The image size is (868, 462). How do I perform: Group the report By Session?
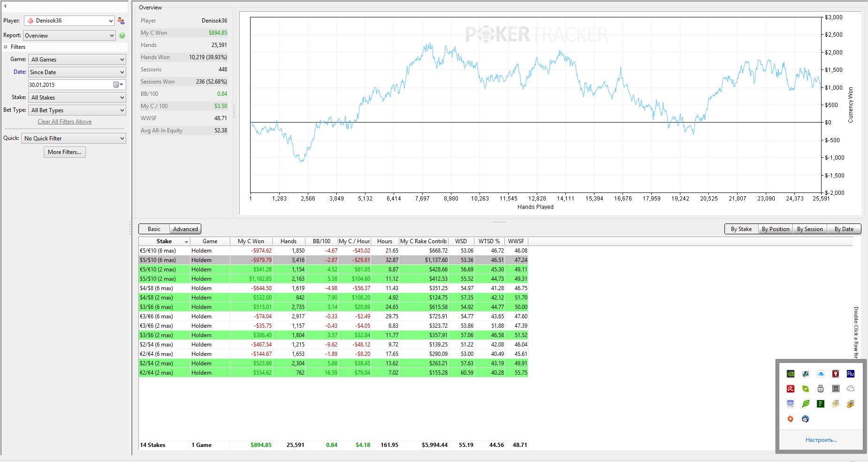(810, 229)
